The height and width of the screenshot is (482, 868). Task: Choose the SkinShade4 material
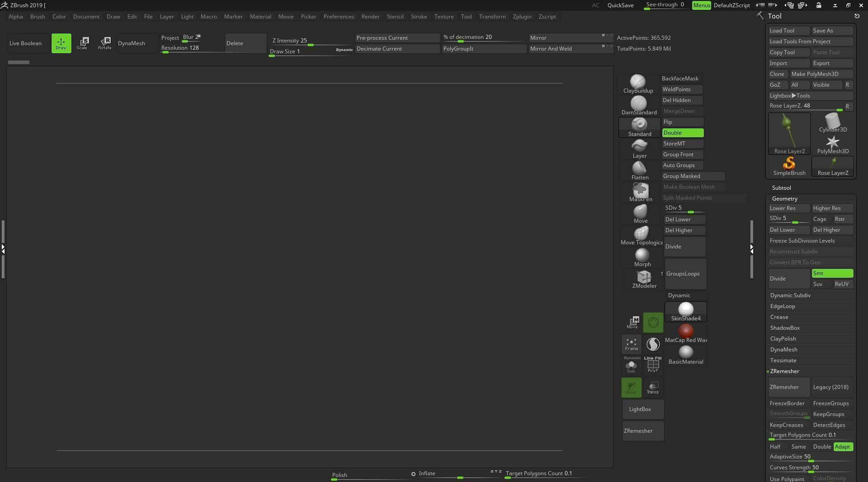click(x=685, y=312)
